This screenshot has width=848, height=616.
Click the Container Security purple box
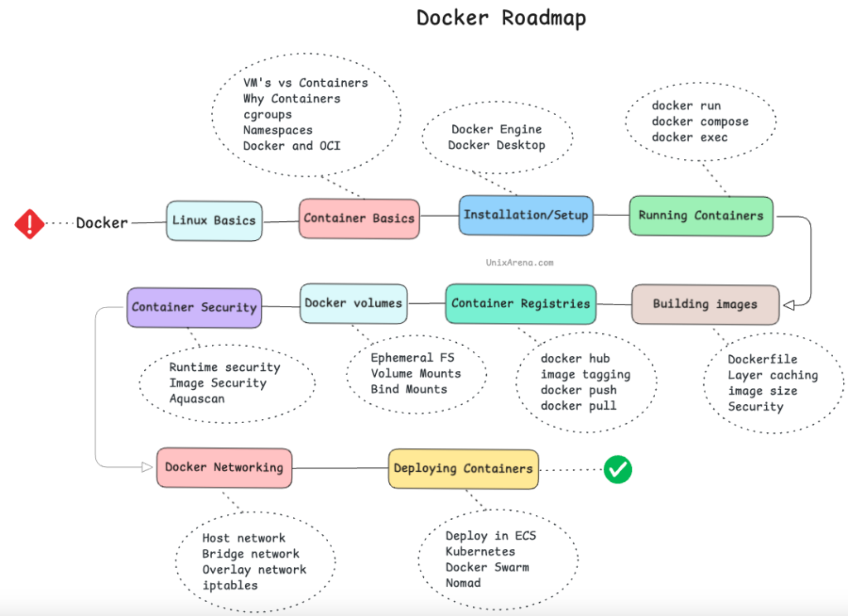tap(194, 308)
